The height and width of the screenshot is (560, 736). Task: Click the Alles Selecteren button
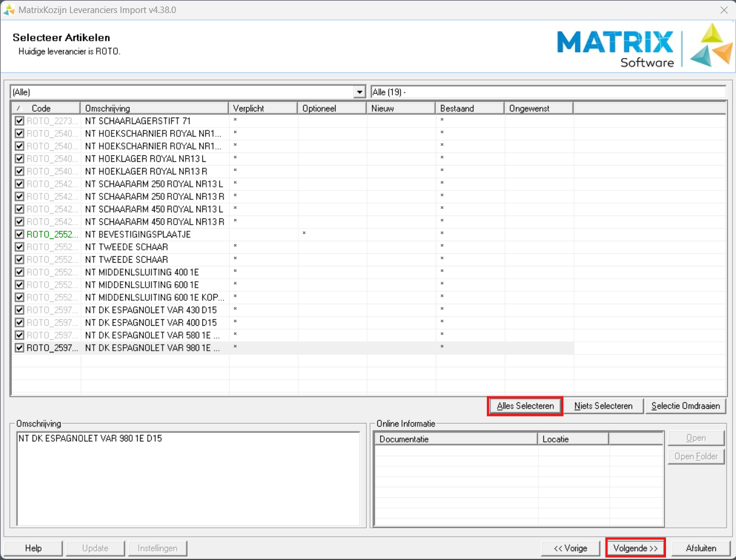[x=525, y=406]
